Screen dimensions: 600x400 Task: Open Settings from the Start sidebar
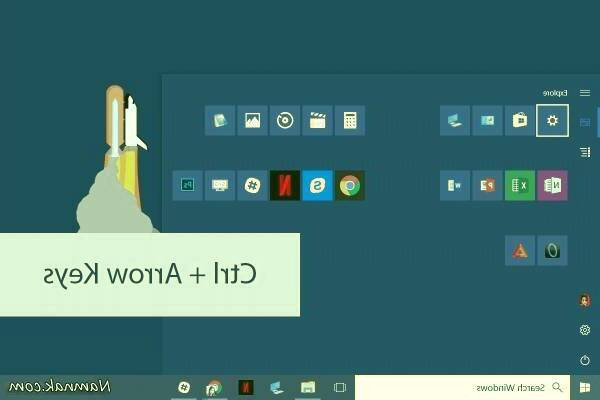click(x=585, y=330)
